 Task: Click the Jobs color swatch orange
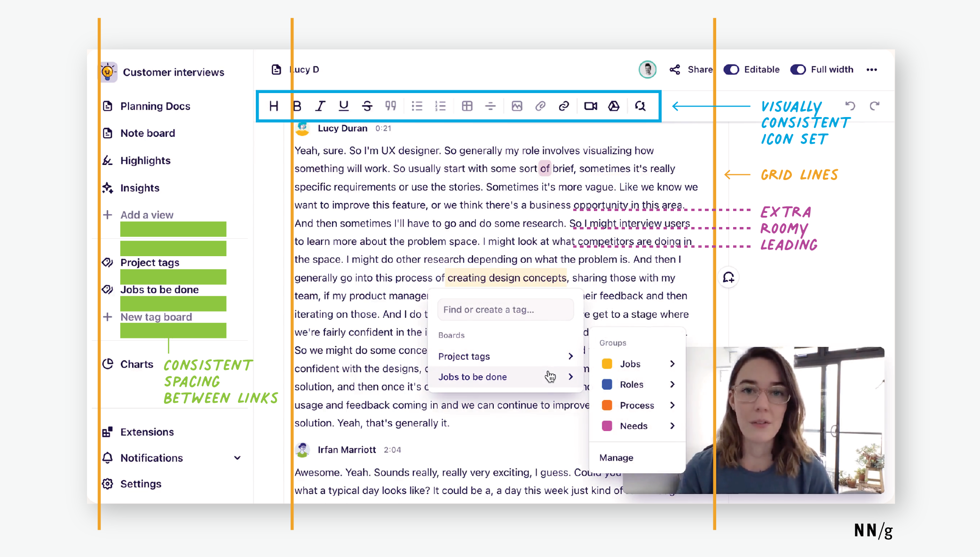click(x=606, y=363)
